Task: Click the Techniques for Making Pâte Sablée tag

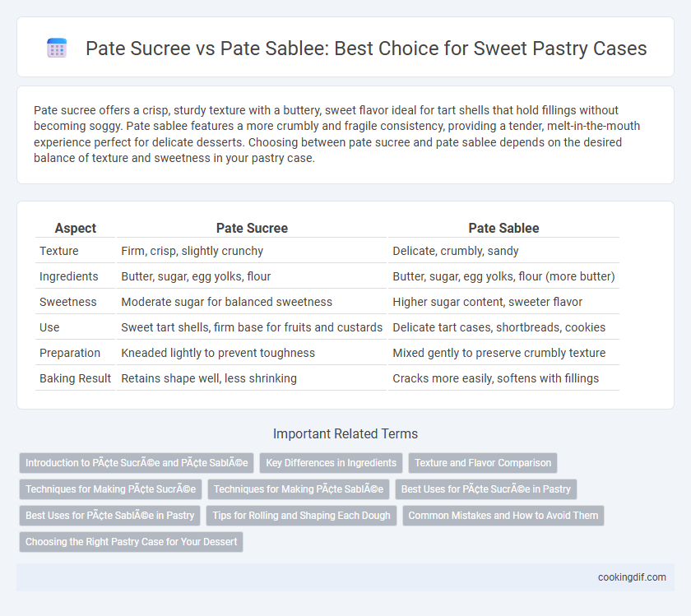Action: click(x=299, y=489)
